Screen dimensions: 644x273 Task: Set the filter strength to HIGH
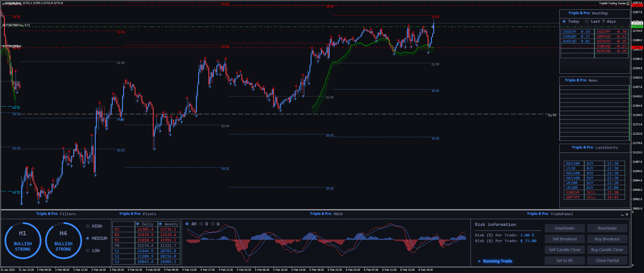click(88, 226)
